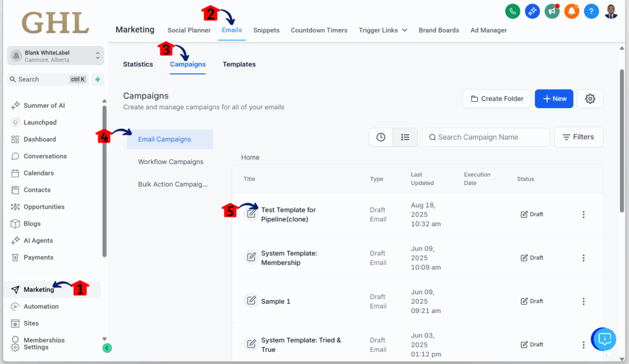Viewport: 629px width, 364px height.
Task: Open the blue chat support widget
Action: click(604, 339)
